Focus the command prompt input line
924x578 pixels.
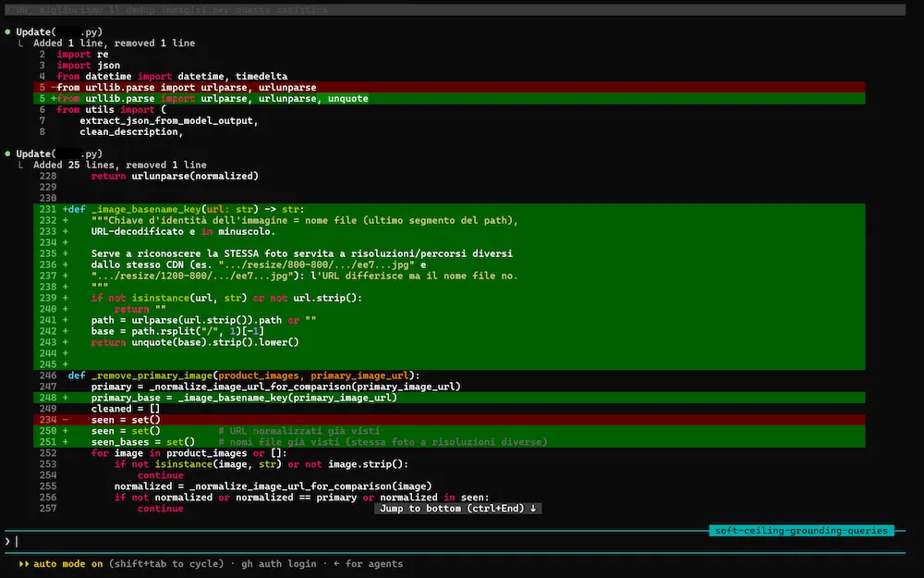click(455, 541)
